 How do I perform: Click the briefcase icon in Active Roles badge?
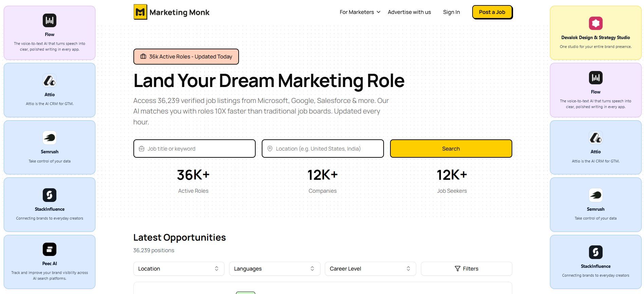point(143,56)
